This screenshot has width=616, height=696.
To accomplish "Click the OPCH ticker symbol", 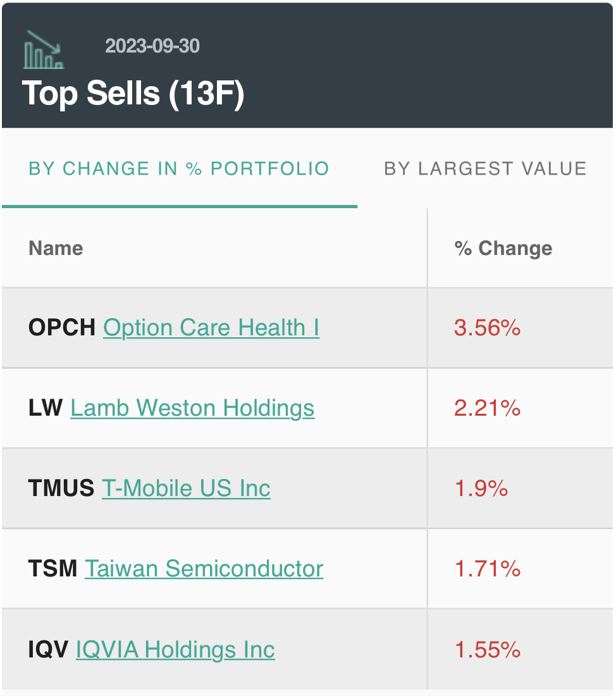I will (x=62, y=328).
